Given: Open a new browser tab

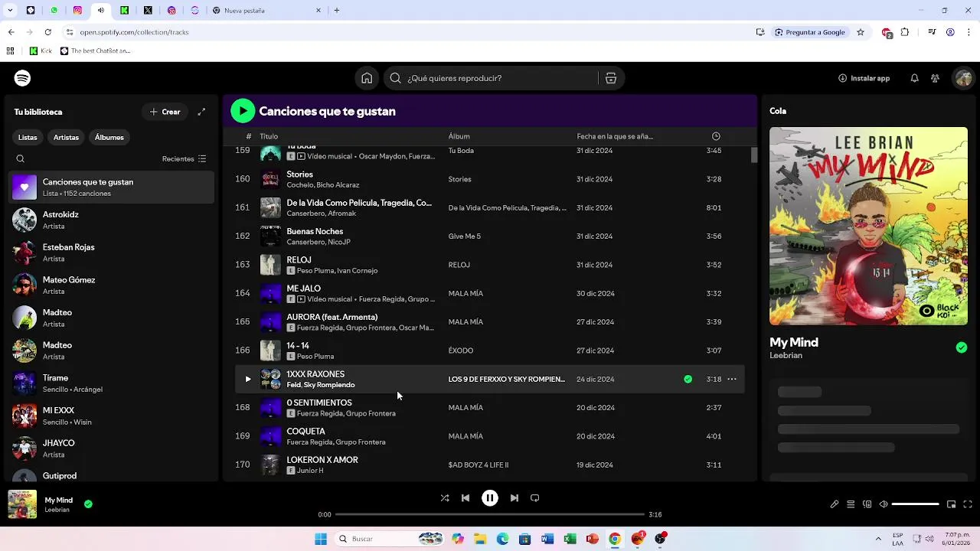Looking at the screenshot, I should 336,11.
